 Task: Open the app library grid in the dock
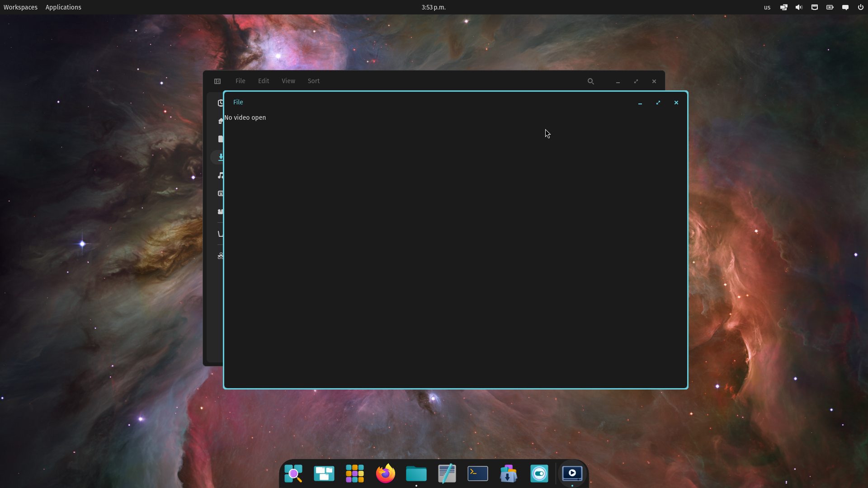[355, 474]
